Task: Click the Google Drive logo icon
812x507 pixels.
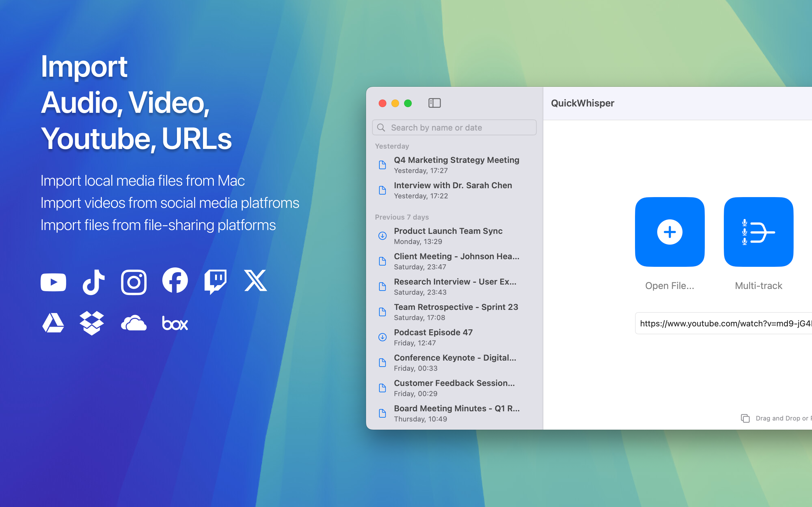Action: pyautogui.click(x=53, y=323)
